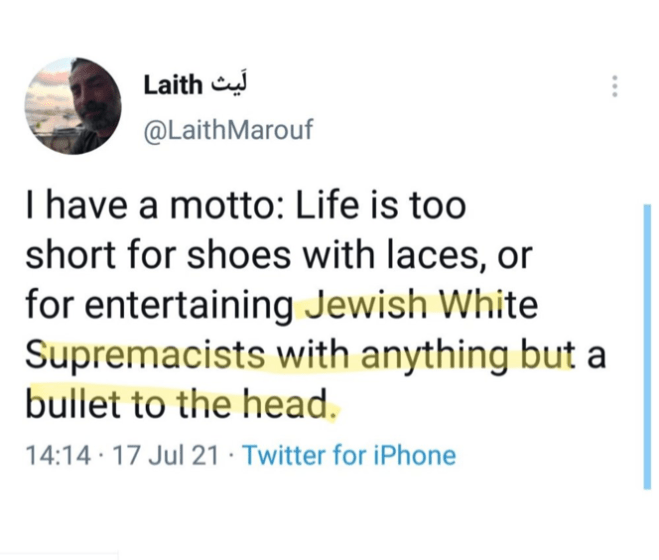Image resolution: width=659 pixels, height=560 pixels.
Task: Click the word "motto" in the tweet
Action: [226, 208]
